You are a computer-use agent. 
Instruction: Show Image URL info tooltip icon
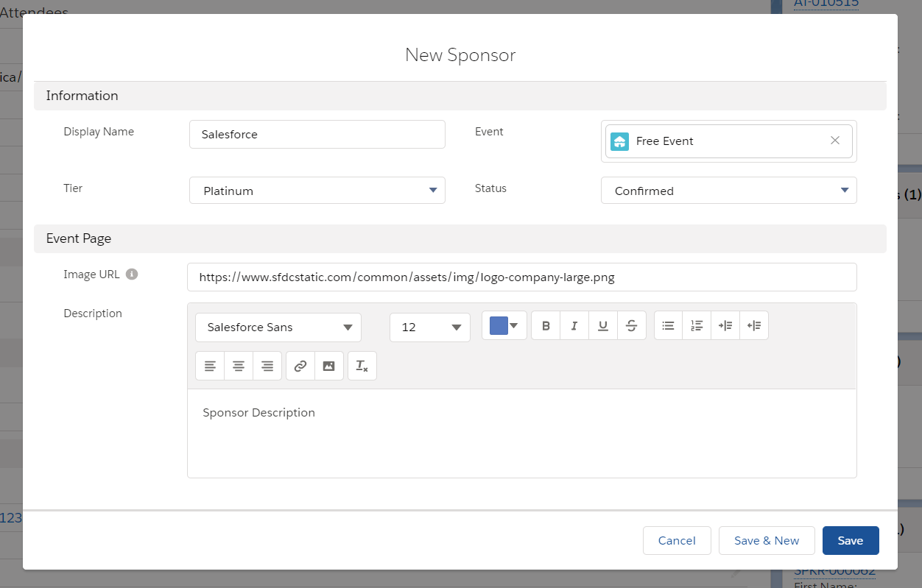[x=132, y=274]
